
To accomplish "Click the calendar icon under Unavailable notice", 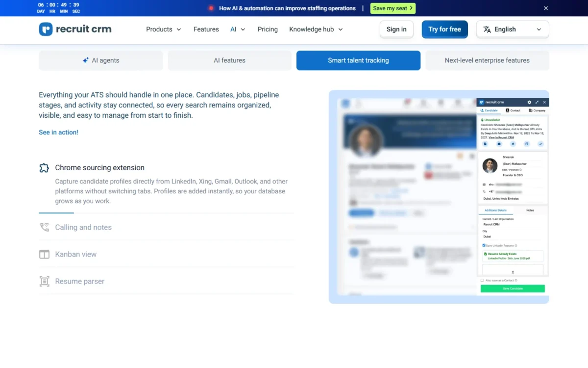I will click(x=527, y=144).
